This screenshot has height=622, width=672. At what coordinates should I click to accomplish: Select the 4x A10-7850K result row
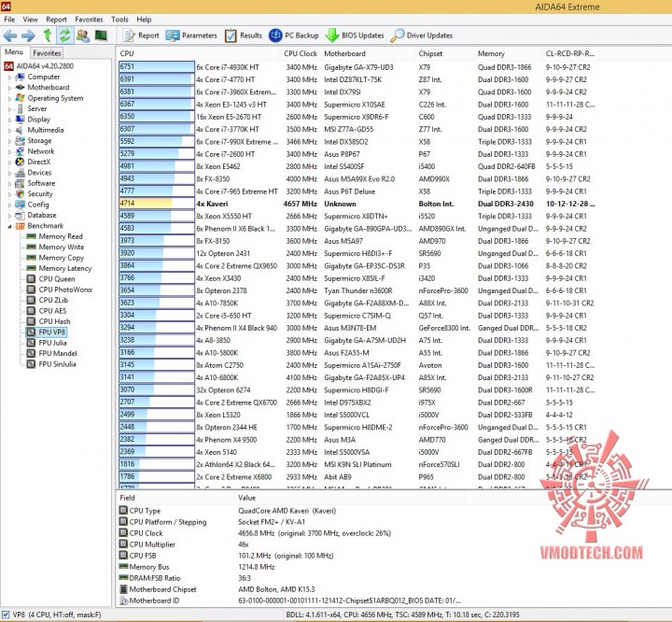[357, 304]
